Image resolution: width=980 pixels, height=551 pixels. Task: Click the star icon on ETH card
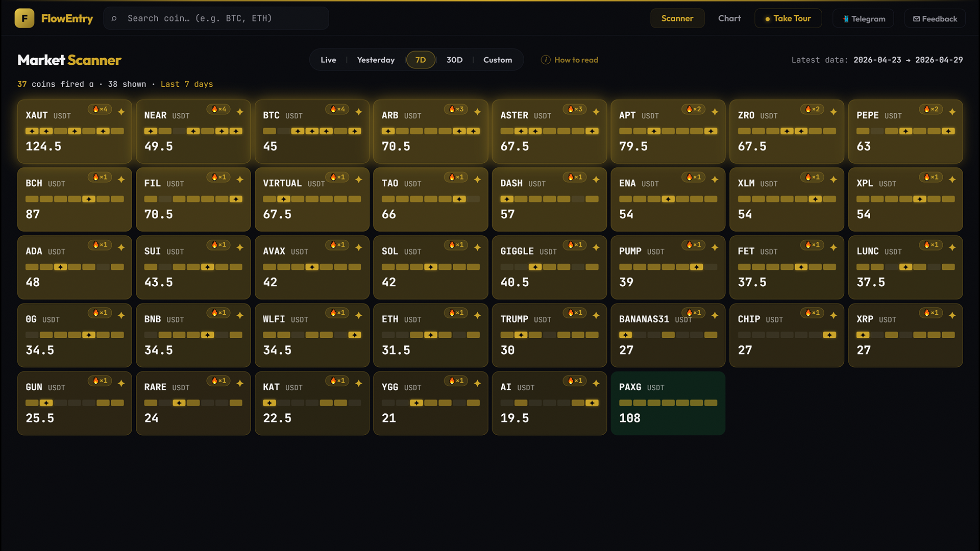click(x=477, y=315)
